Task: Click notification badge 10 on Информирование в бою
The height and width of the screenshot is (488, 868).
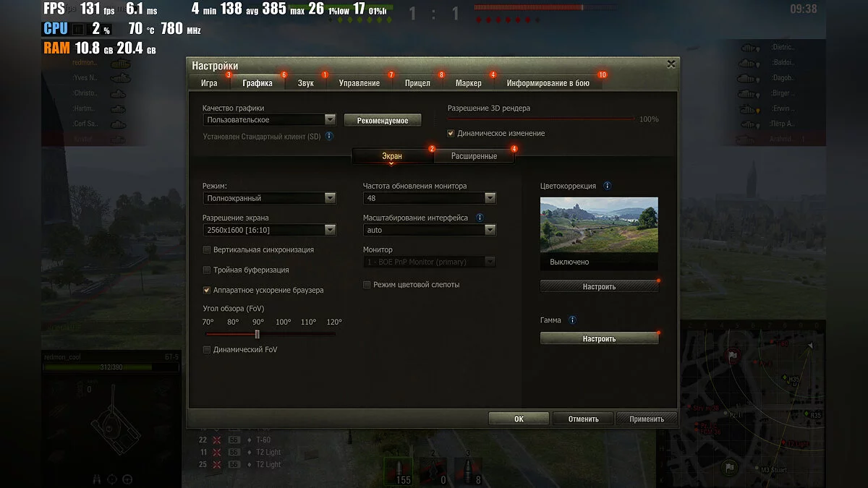Action: tap(602, 75)
